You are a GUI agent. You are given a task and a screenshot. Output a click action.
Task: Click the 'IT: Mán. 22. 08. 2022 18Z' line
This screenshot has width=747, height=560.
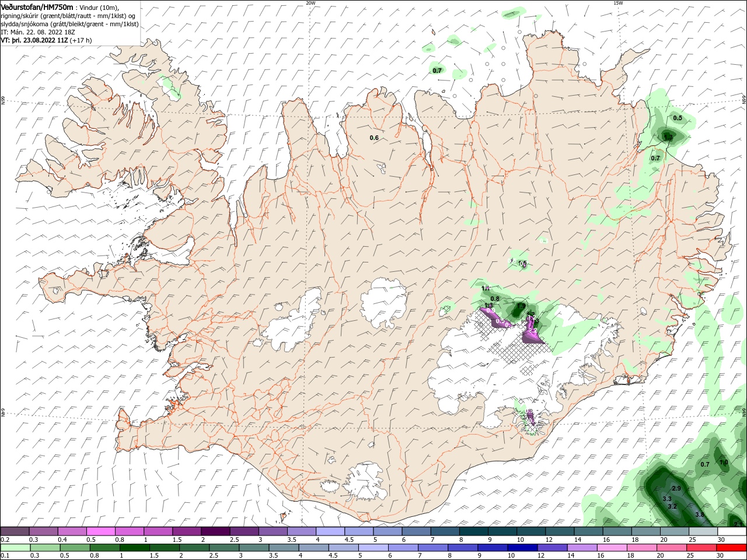coord(39,32)
